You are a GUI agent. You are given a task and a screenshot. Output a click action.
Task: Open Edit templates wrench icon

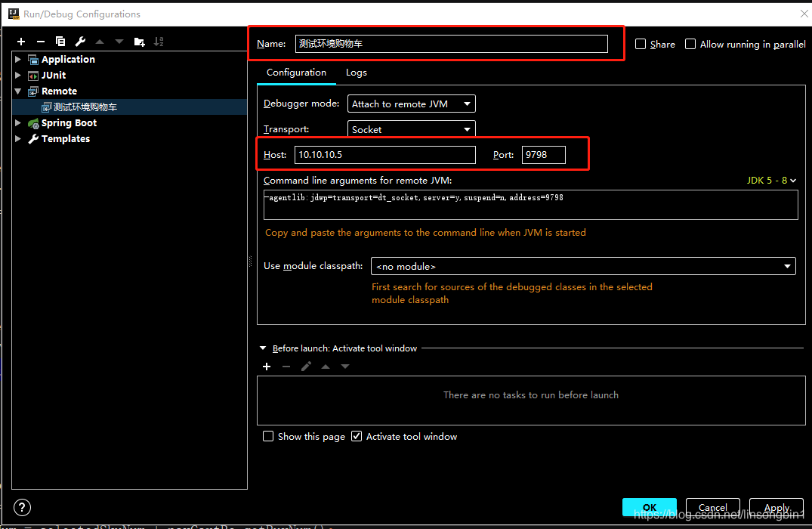pos(80,42)
